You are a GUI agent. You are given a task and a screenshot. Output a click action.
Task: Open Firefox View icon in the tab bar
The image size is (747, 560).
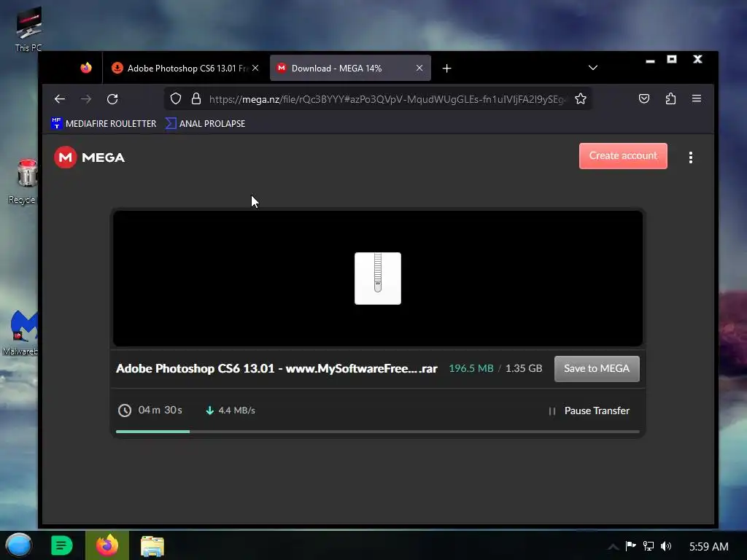(x=86, y=68)
